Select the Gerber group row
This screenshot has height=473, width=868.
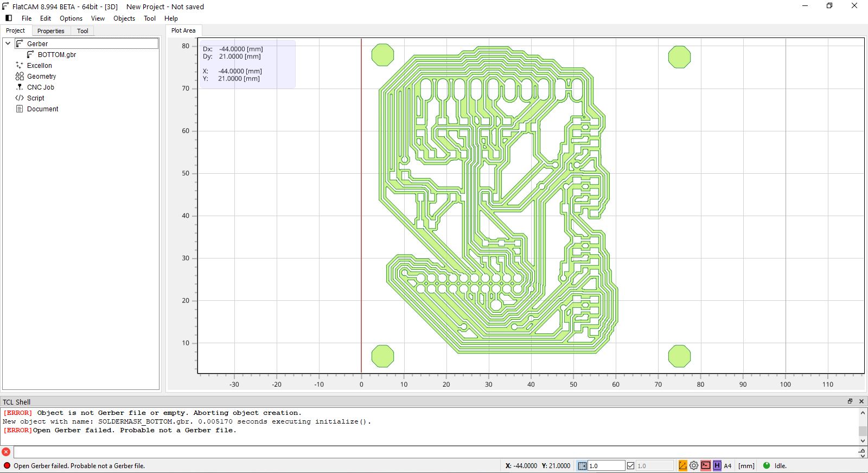[x=87, y=43]
